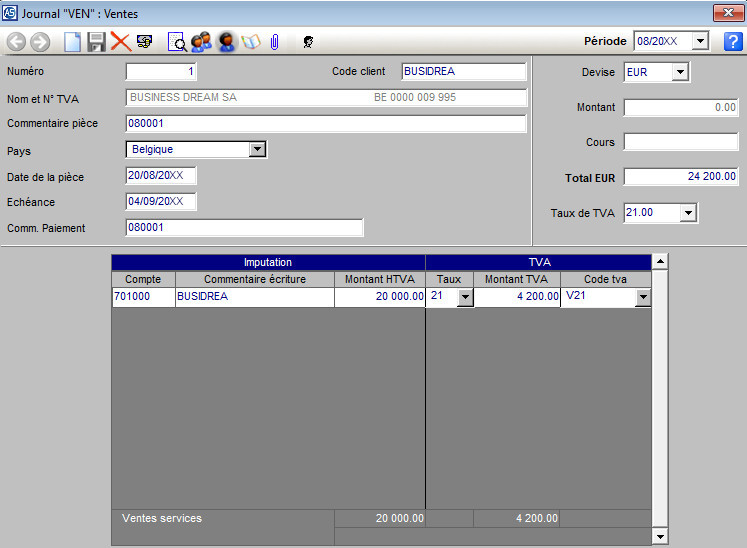The image size is (747, 548).
Task: Save the entry with floppy disk icon
Action: click(96, 42)
